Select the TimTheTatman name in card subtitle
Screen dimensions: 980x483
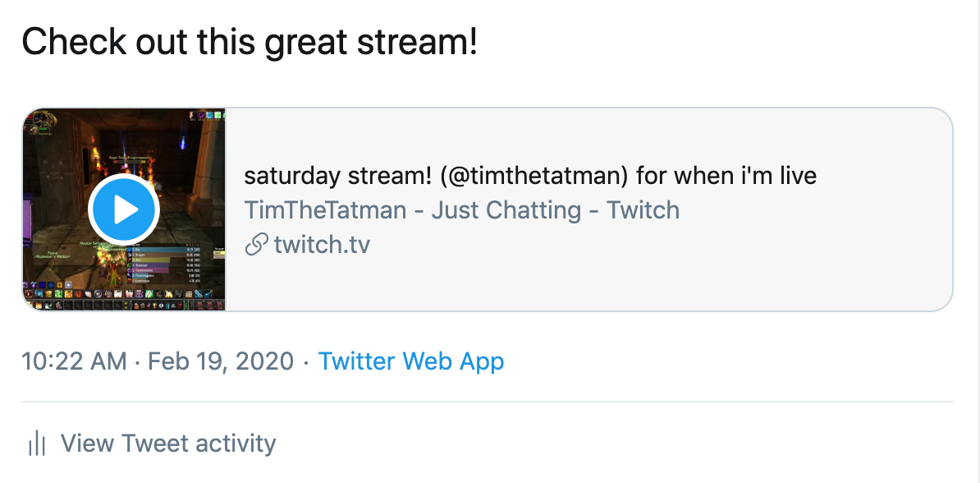point(325,210)
